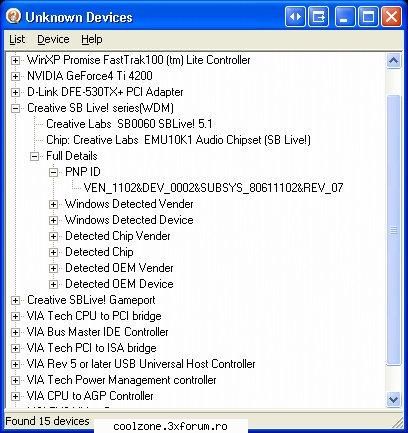The image size is (408, 433).
Task: Expand VIA CPU to AGP Controller
Action: coord(15,396)
